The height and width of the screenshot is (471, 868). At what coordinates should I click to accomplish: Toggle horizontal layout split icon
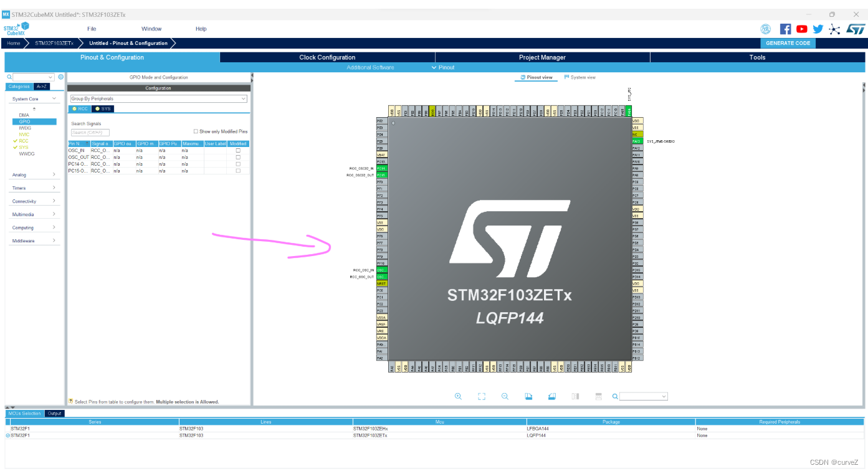click(599, 396)
